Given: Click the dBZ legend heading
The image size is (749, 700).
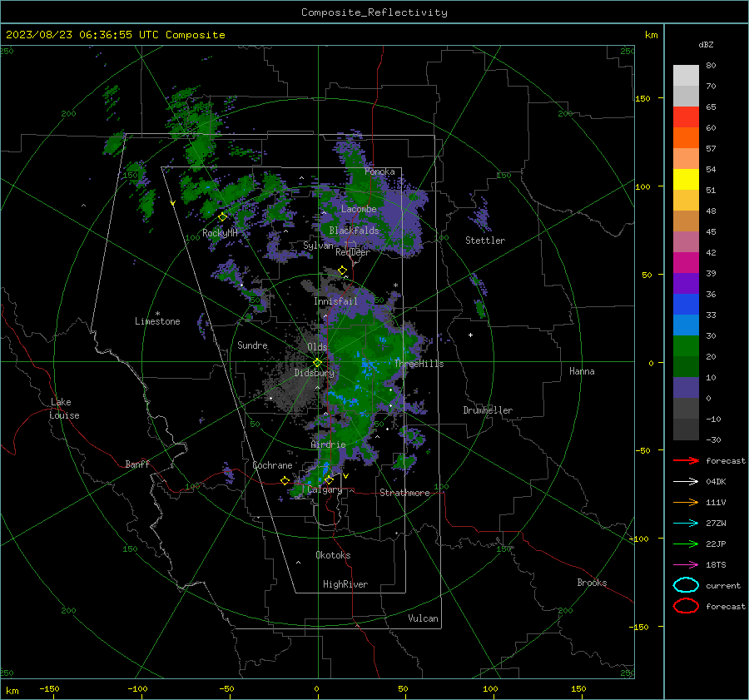Looking at the screenshot, I should 706,44.
